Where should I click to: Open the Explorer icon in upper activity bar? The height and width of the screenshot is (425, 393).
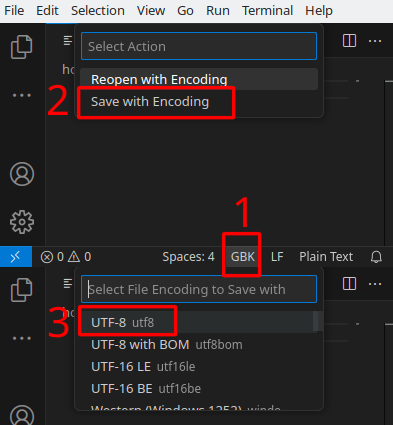click(x=22, y=47)
